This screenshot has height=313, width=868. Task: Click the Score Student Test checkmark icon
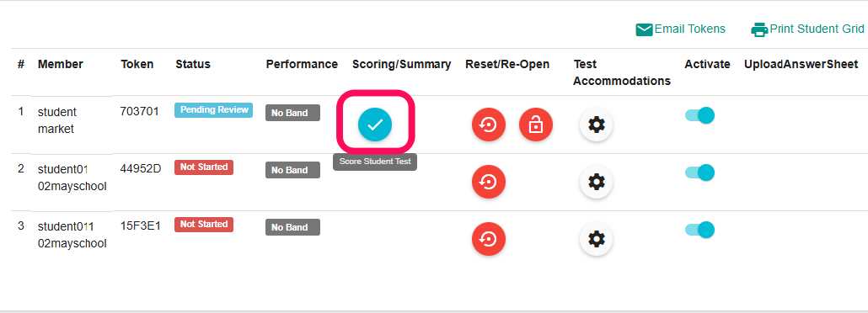coord(375,125)
